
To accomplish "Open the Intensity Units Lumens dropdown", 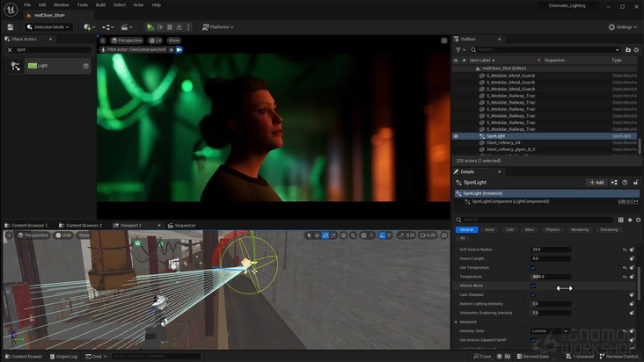I will point(551,330).
